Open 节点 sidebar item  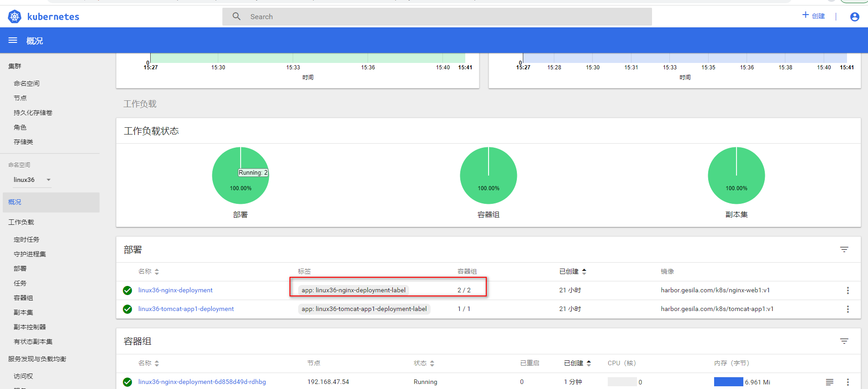tap(20, 98)
